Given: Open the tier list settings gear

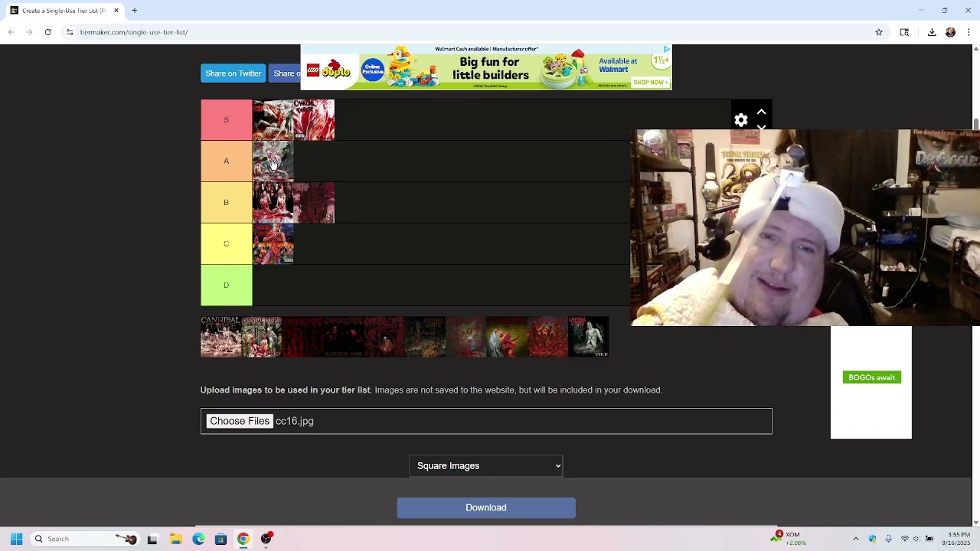Looking at the screenshot, I should pyautogui.click(x=741, y=120).
